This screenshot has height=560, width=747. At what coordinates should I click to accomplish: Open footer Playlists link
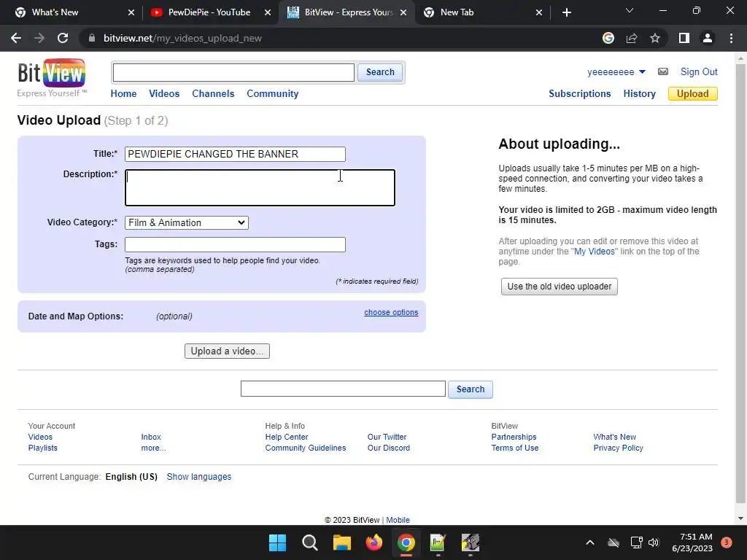click(43, 448)
